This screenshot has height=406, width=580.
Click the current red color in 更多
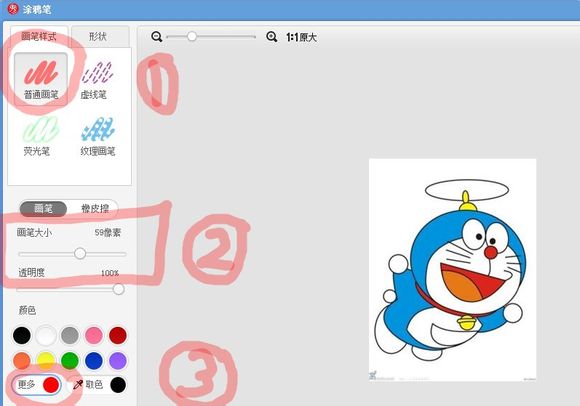click(51, 385)
